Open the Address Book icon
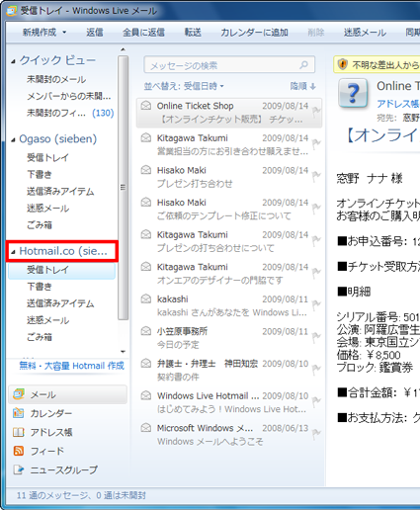The height and width of the screenshot is (510, 420). 19,432
